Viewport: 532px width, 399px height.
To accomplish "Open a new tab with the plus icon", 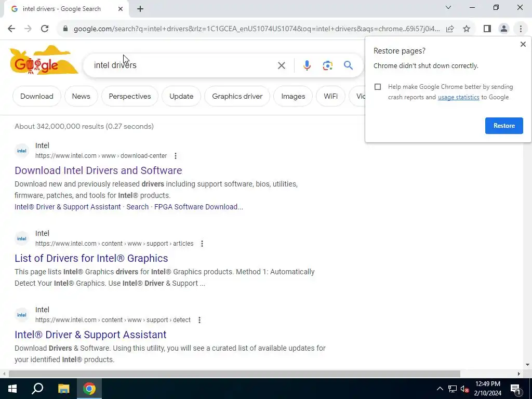I will click(140, 9).
